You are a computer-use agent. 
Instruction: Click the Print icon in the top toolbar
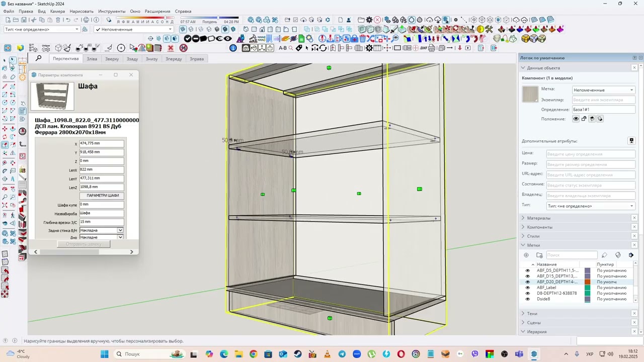pyautogui.click(x=86, y=20)
